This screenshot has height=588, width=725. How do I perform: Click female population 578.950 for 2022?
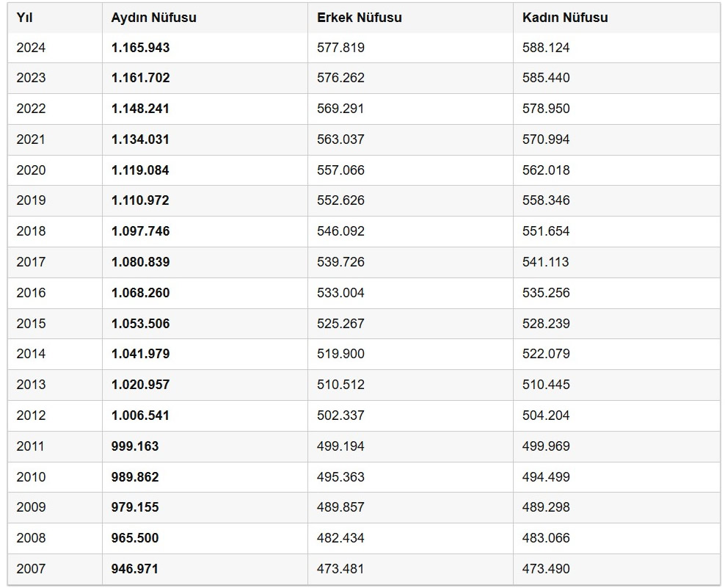pos(546,109)
